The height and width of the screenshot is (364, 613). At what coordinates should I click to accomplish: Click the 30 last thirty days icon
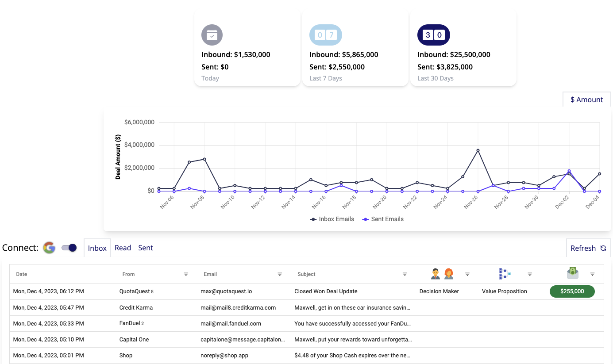pos(433,35)
